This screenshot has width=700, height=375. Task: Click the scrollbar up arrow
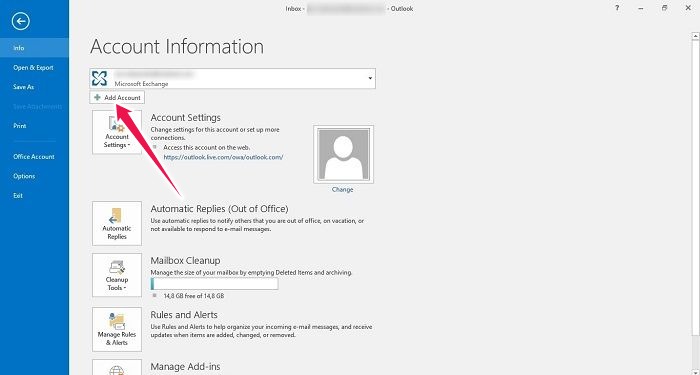[x=695, y=36]
